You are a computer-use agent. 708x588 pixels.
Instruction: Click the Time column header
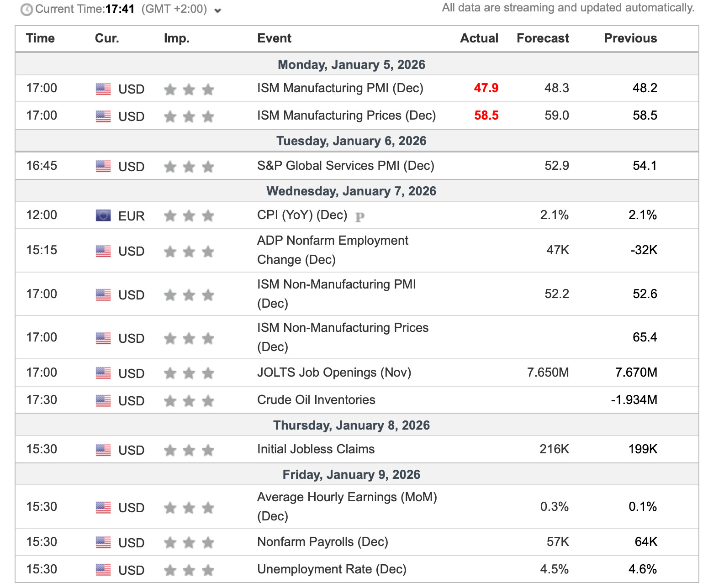point(40,38)
